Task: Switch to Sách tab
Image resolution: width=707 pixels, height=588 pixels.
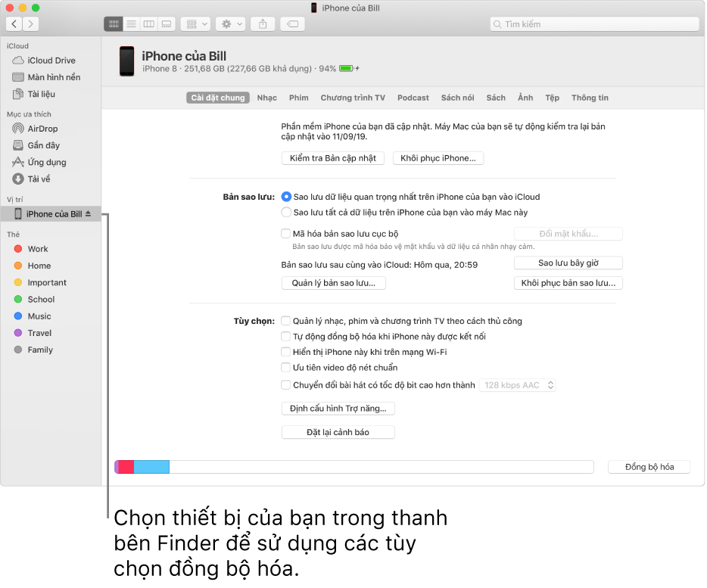Action: coord(496,98)
